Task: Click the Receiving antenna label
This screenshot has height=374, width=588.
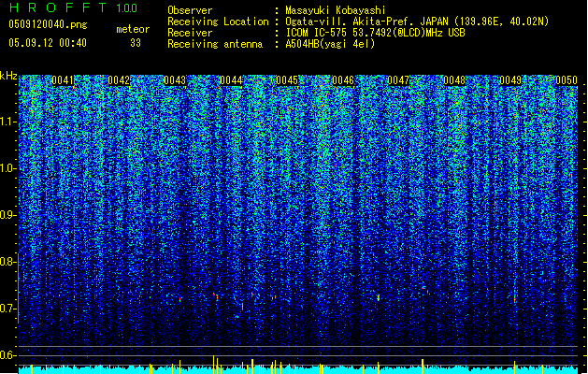Action: [215, 44]
